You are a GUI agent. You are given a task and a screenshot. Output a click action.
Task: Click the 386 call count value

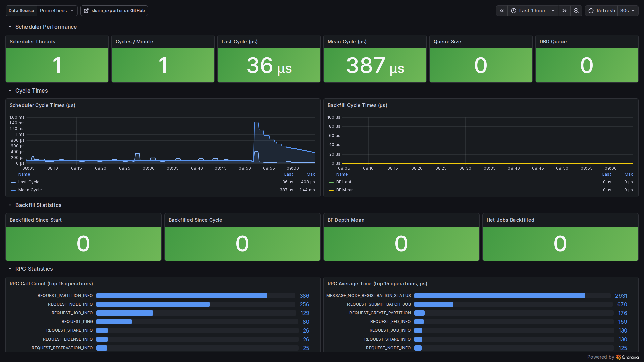pos(304,296)
